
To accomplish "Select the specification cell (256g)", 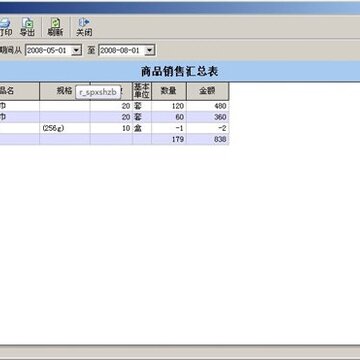I will tap(65, 128).
